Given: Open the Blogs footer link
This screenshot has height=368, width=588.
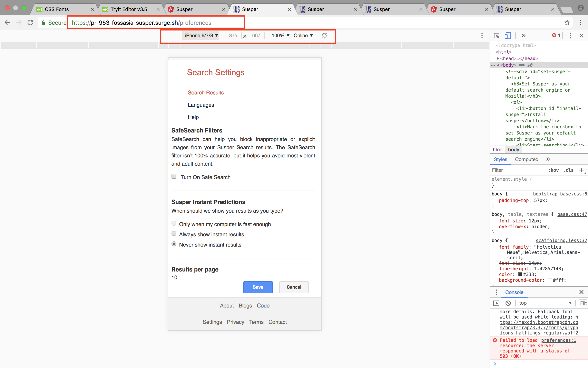Looking at the screenshot, I should [245, 306].
